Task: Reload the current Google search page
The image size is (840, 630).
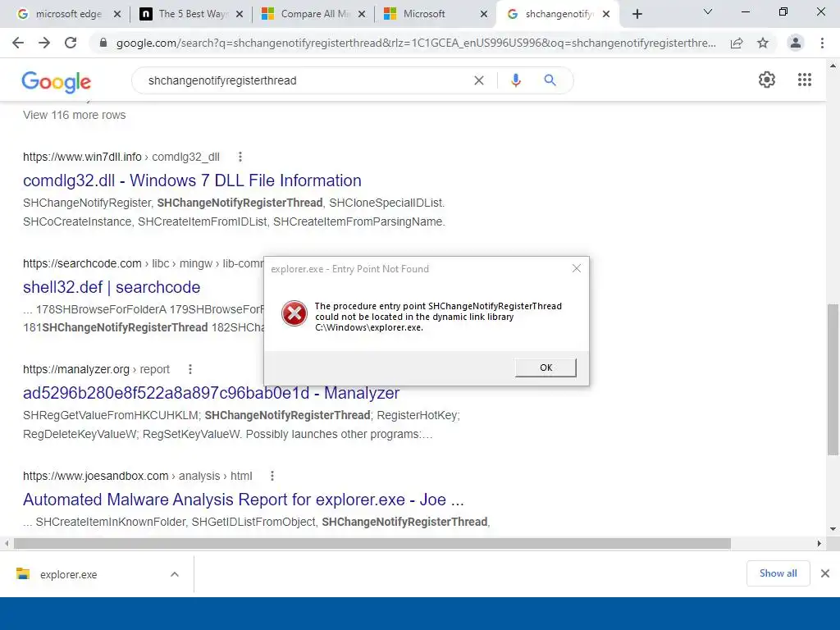Action: coord(71,43)
